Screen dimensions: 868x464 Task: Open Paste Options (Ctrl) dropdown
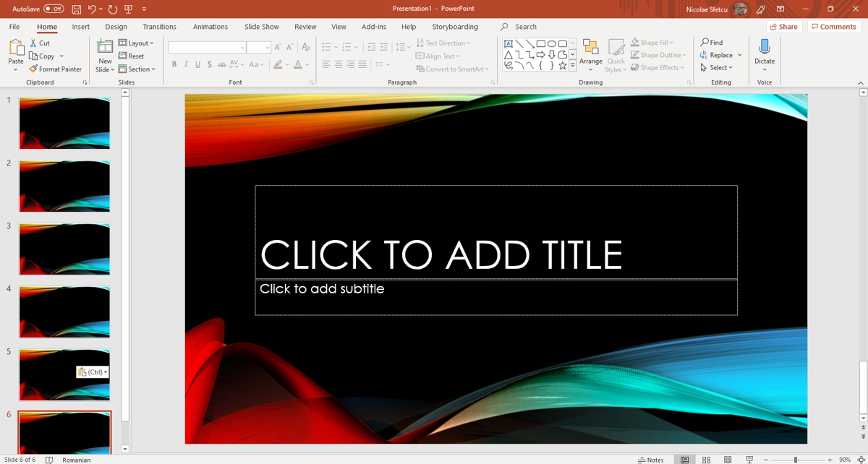93,372
